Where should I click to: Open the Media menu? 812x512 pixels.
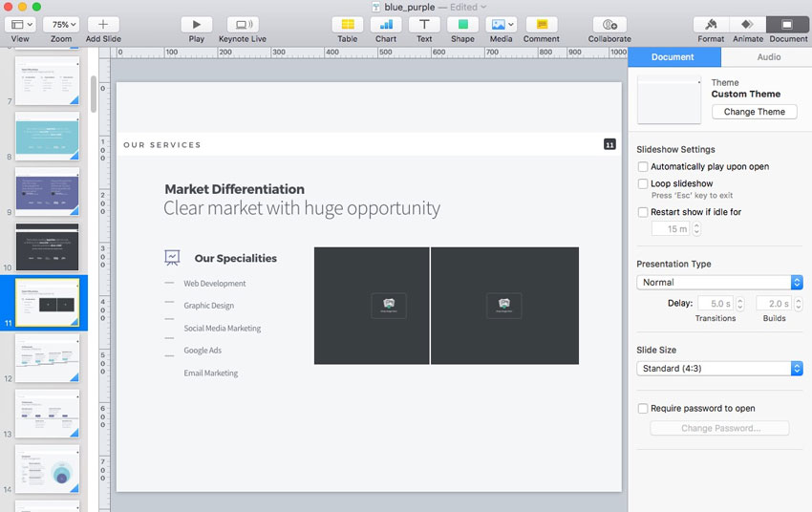pos(501,24)
